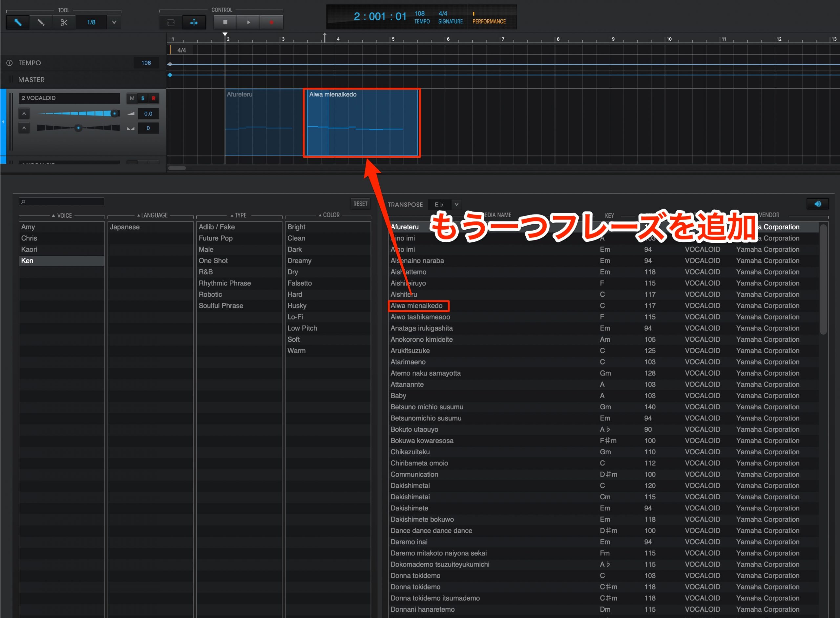
Task: Filter color by Warm
Action: [328, 351]
